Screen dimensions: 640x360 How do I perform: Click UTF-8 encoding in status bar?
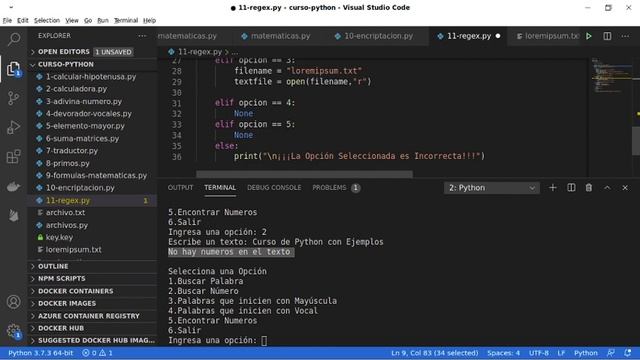[539, 353]
